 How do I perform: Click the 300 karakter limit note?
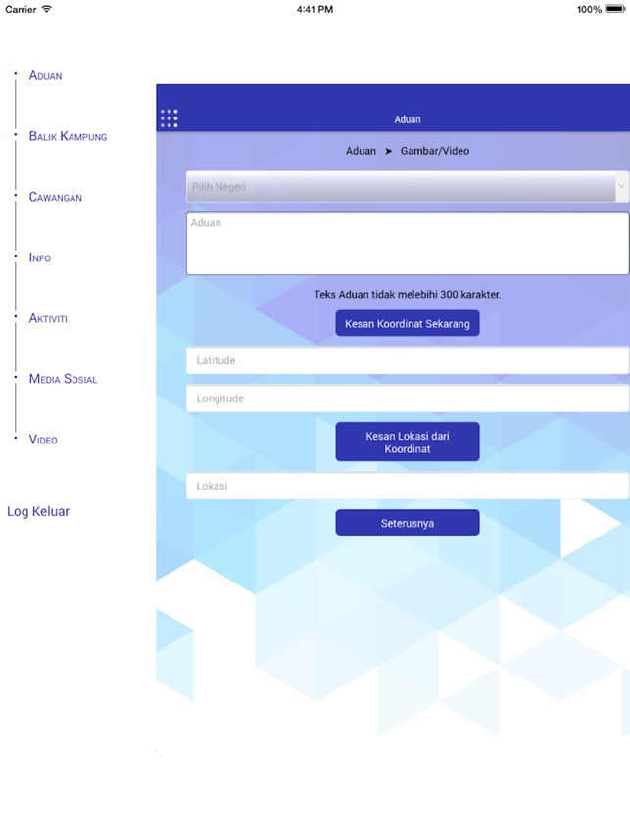(408, 294)
